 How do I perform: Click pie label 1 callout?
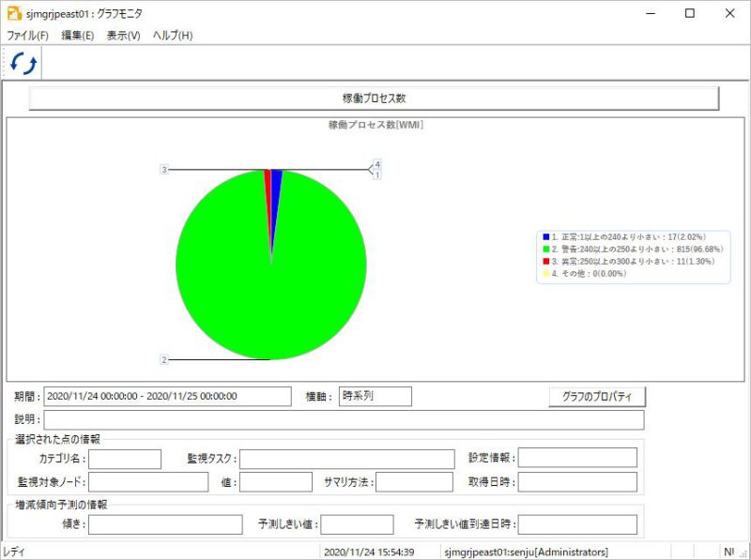coord(377,175)
